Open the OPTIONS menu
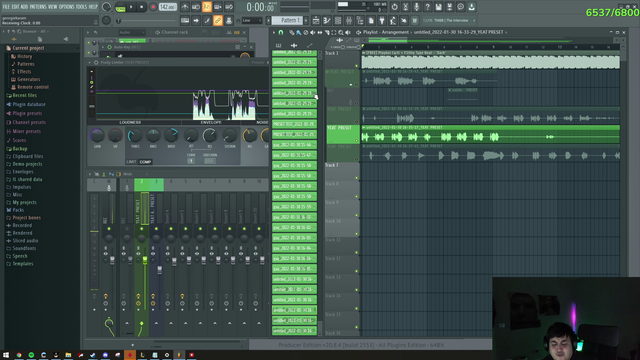The width and height of the screenshot is (640, 360). point(67,7)
